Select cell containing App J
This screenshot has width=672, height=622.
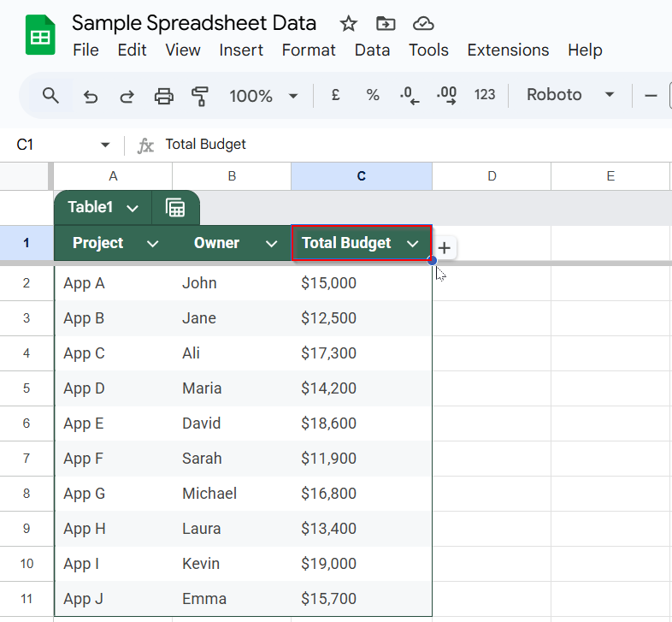click(113, 599)
